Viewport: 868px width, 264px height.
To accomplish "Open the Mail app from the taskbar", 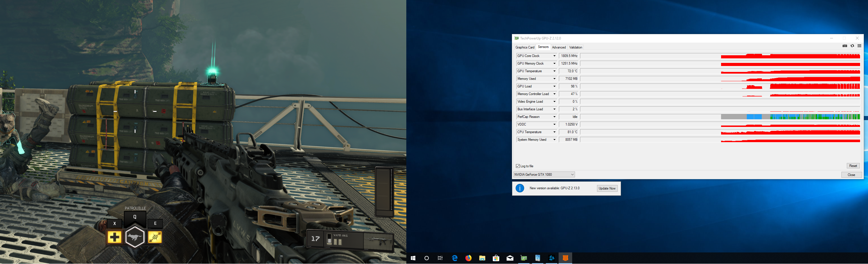I will coord(510,258).
